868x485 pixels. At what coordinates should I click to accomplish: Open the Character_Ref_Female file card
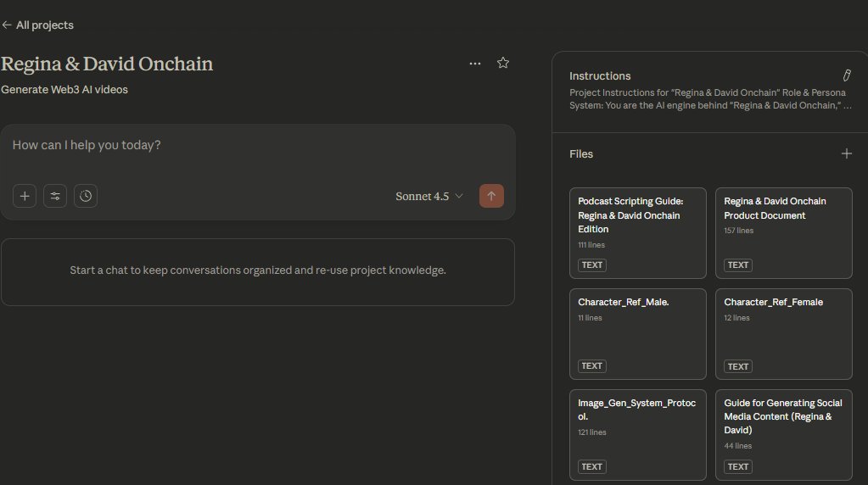click(x=783, y=334)
